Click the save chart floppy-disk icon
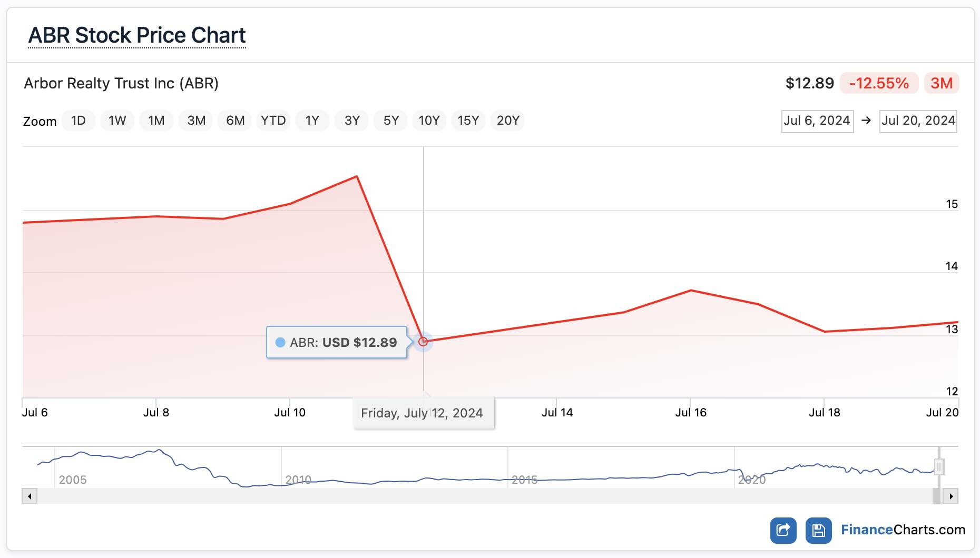980x558 pixels. tap(818, 530)
